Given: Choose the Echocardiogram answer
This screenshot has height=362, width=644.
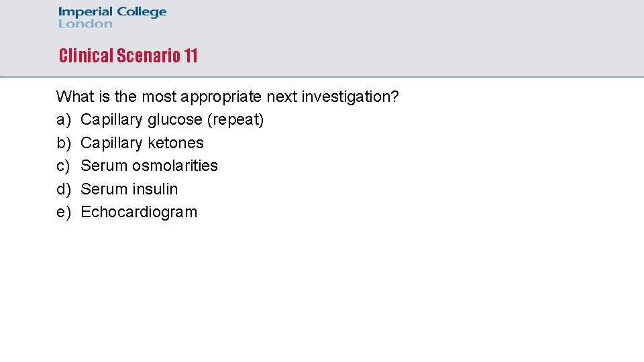Looking at the screenshot, I should click(x=139, y=212).
